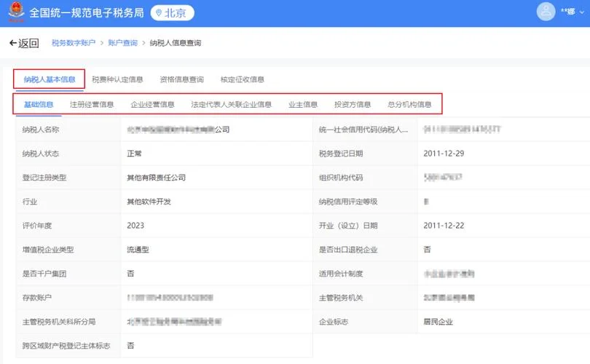Select the 纳税人基本信息 tab
This screenshot has width=590, height=364.
pyautogui.click(x=50, y=79)
